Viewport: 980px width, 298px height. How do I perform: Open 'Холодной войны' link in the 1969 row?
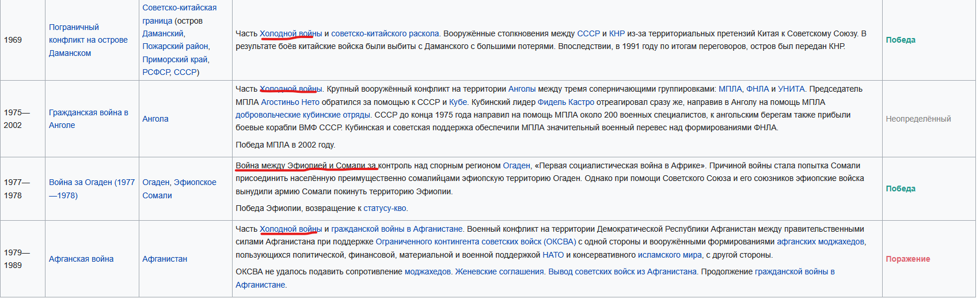291,33
